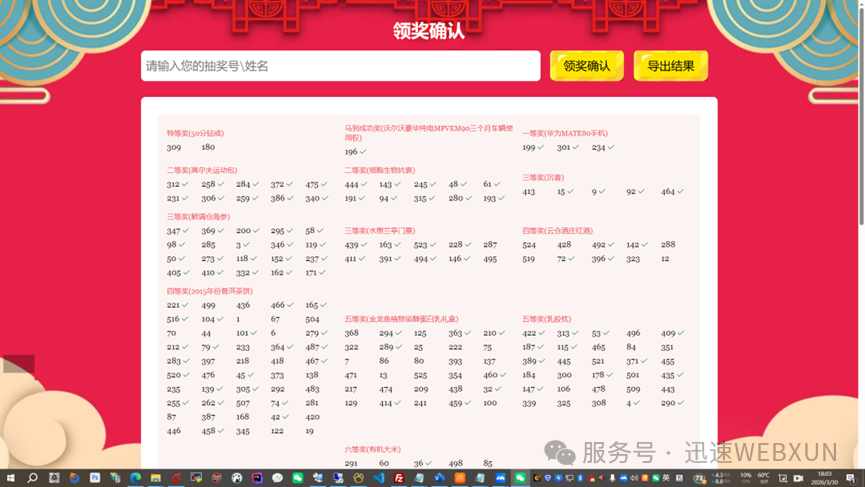Launch Photoshop from the taskbar
The height and width of the screenshot is (487, 865).
(95, 478)
